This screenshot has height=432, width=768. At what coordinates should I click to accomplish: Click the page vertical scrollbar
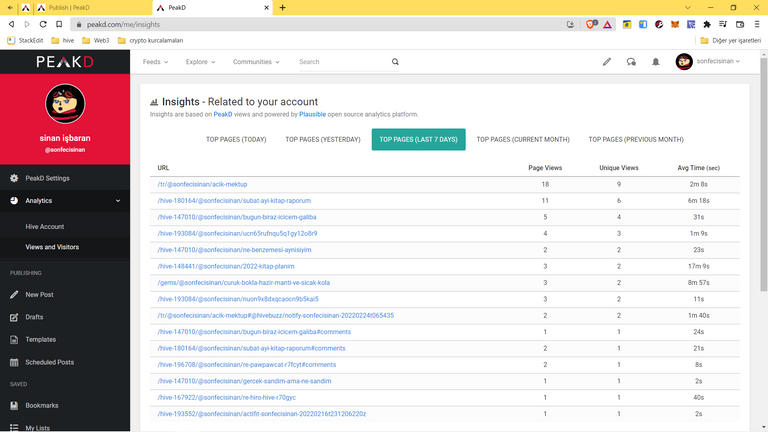coord(764,174)
